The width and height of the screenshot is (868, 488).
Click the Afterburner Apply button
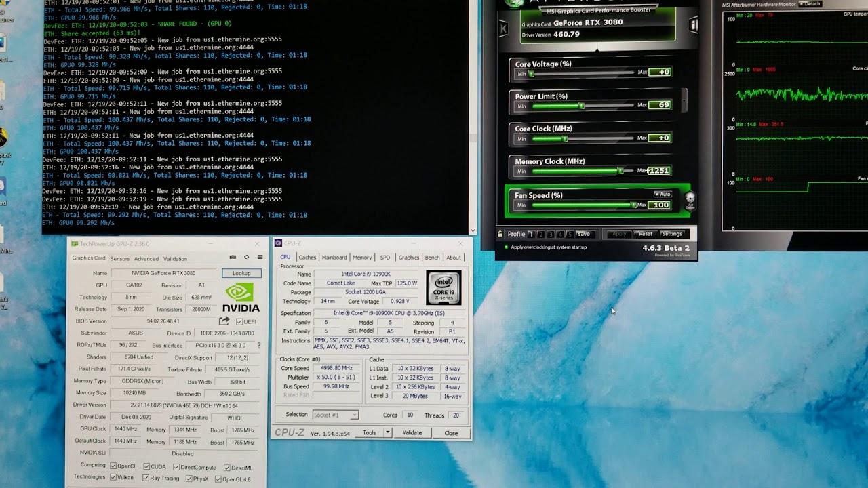619,234
